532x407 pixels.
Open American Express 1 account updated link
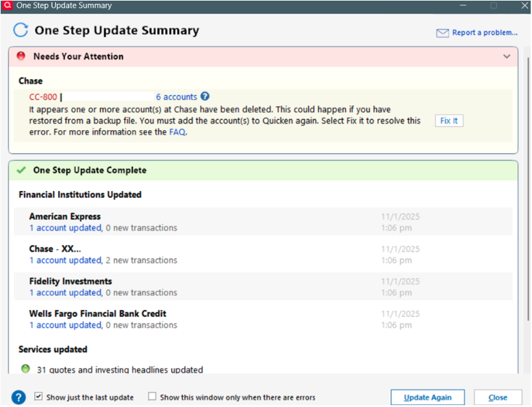[65, 228]
